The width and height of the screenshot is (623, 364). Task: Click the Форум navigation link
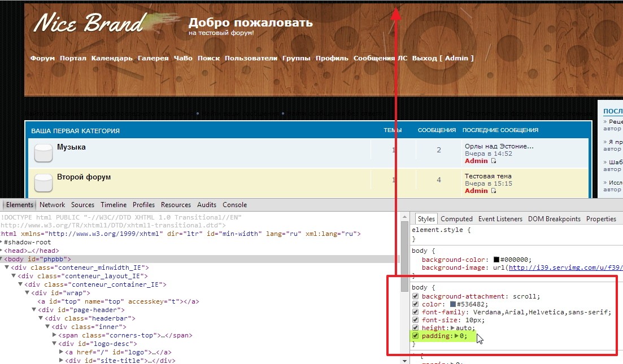[42, 58]
